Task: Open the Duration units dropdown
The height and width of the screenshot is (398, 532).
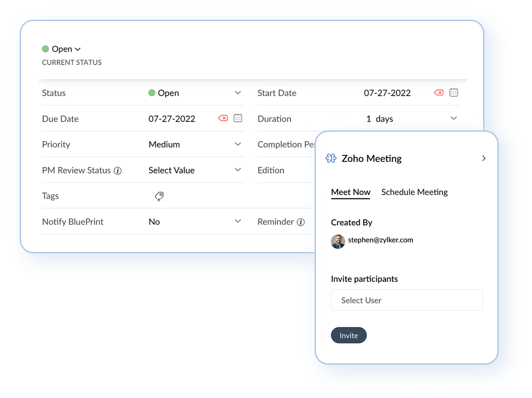Action: (453, 118)
